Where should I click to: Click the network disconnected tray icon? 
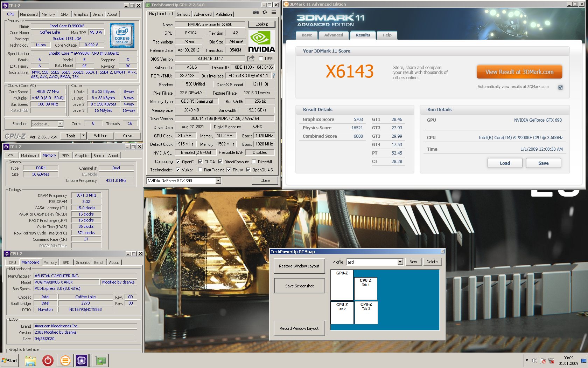point(551,361)
